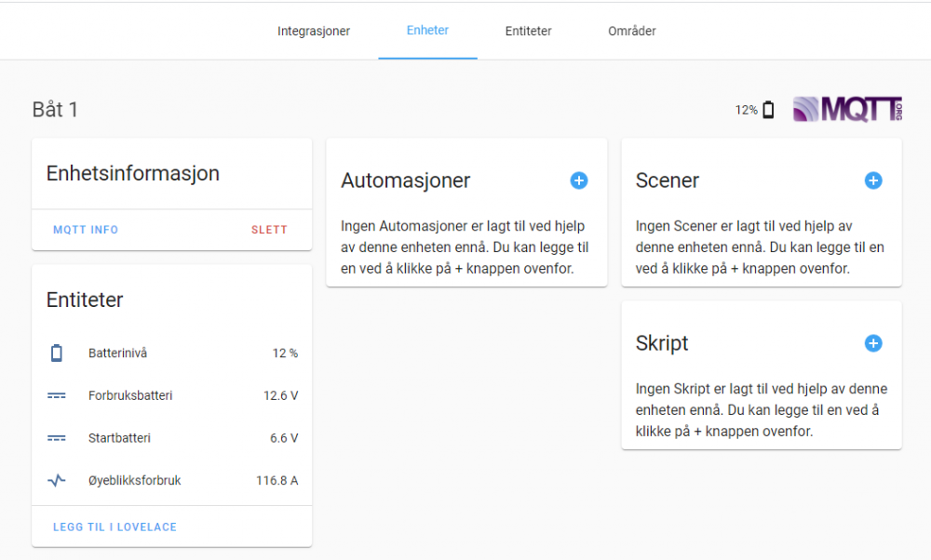Screen dimensions: 931x560
Task: Add a new Skript with plus icon
Action: click(873, 343)
